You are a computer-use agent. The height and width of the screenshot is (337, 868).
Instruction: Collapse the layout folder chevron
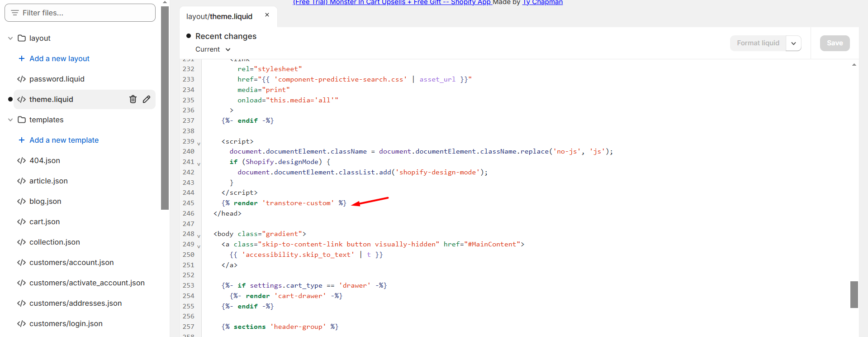pyautogui.click(x=10, y=38)
